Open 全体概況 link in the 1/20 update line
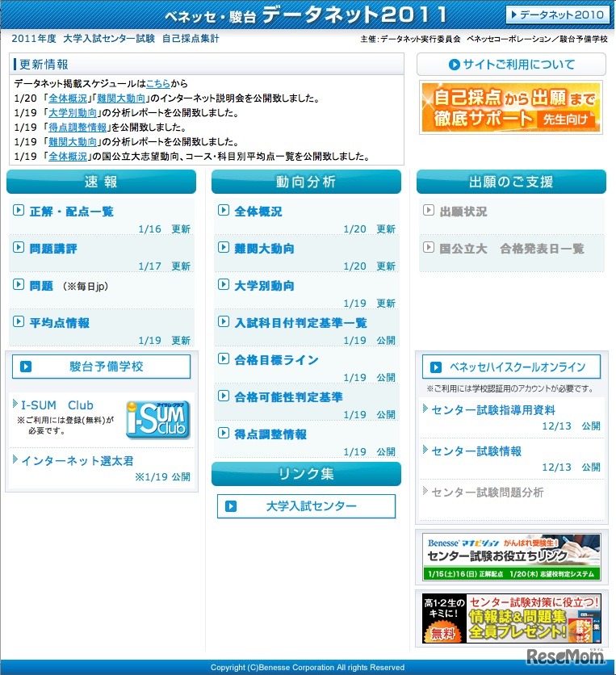This screenshot has height=675, width=616. (x=68, y=99)
